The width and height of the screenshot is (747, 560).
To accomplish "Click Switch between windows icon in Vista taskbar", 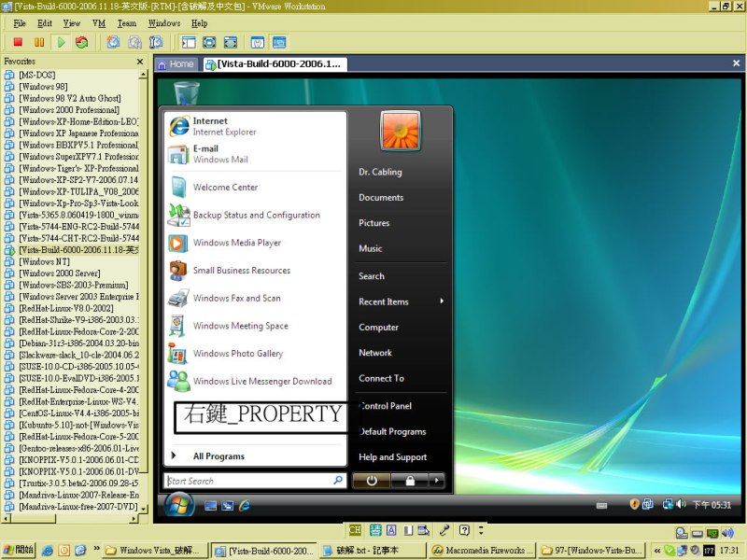I will 227,506.
